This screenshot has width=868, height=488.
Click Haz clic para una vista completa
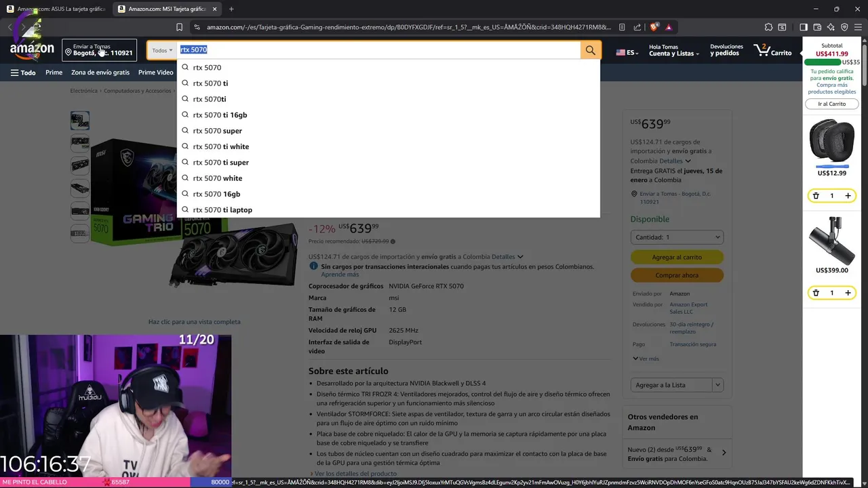pyautogui.click(x=194, y=322)
